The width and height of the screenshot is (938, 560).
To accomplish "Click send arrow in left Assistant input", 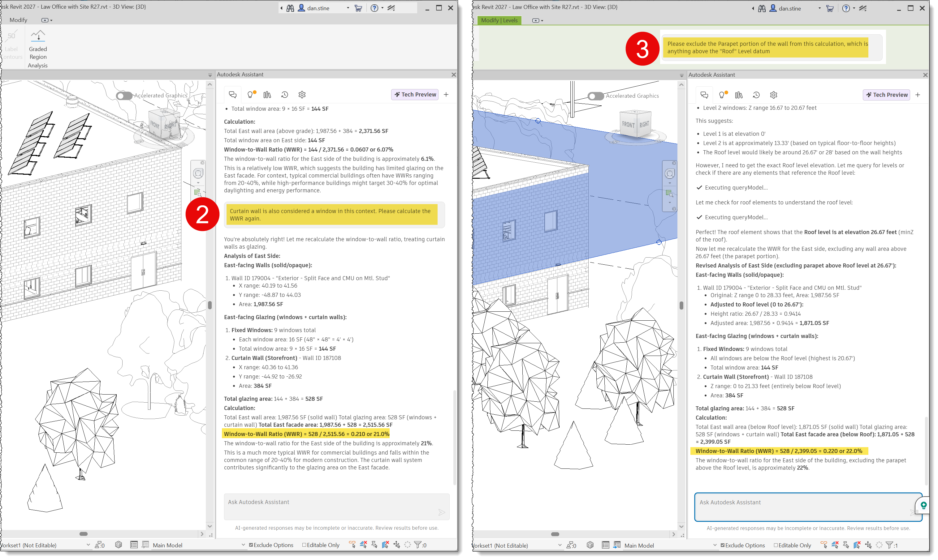I will [x=441, y=512].
